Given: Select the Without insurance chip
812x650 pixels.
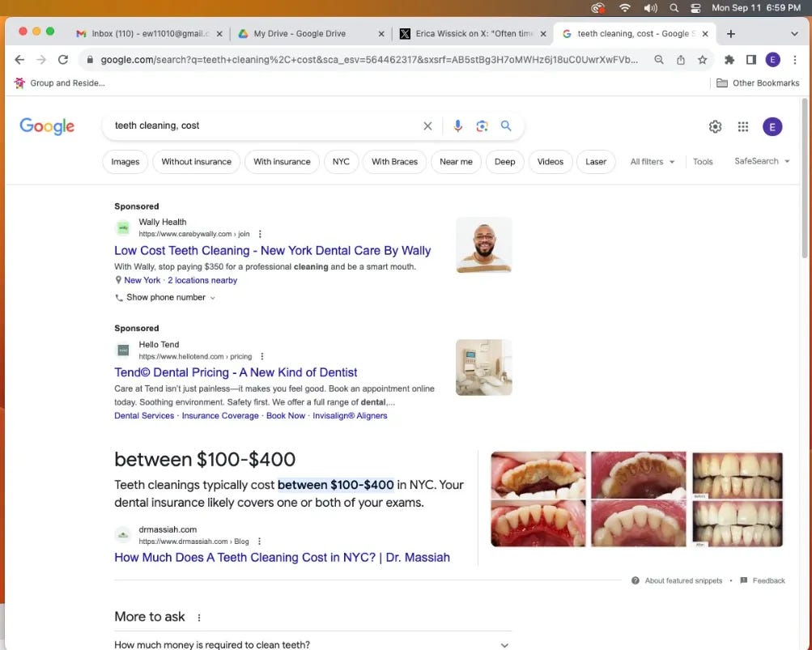Looking at the screenshot, I should coord(196,162).
